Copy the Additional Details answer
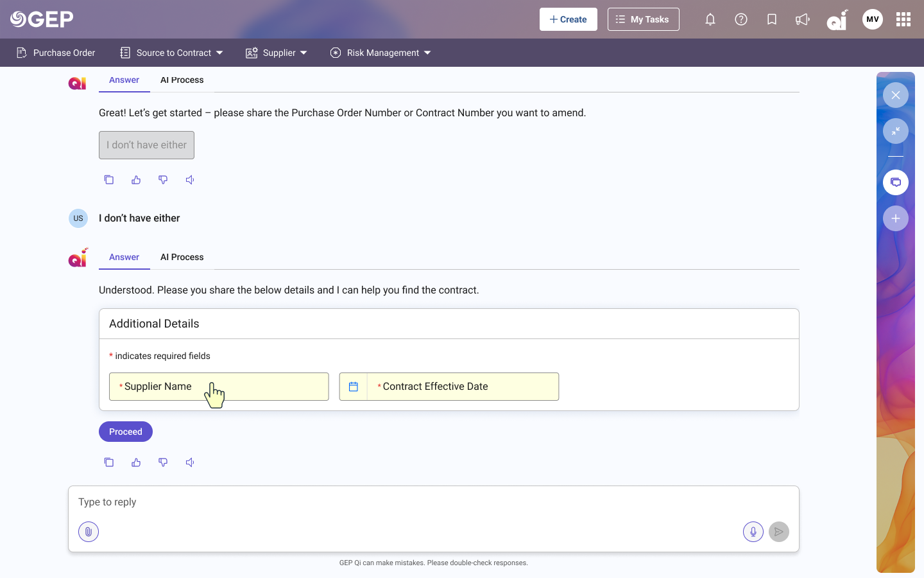This screenshot has height=578, width=924. coord(109,462)
